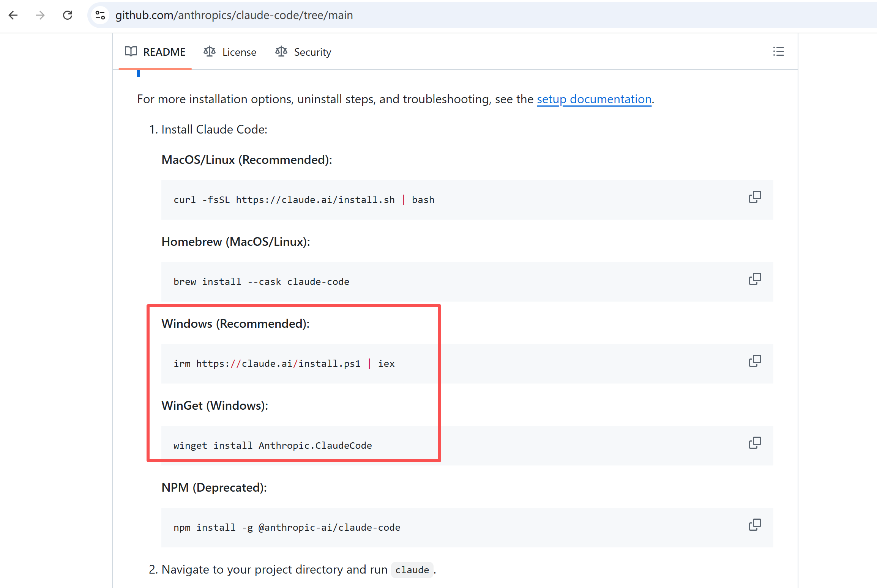Click the NPM (Deprecated) heading
The width and height of the screenshot is (877, 588).
click(214, 487)
